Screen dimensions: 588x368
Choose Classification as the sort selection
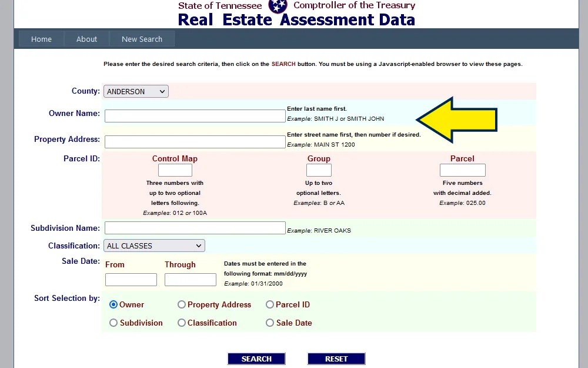[x=182, y=323]
